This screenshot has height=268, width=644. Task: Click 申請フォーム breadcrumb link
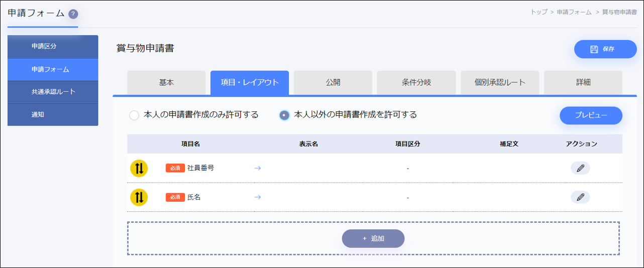click(x=574, y=12)
